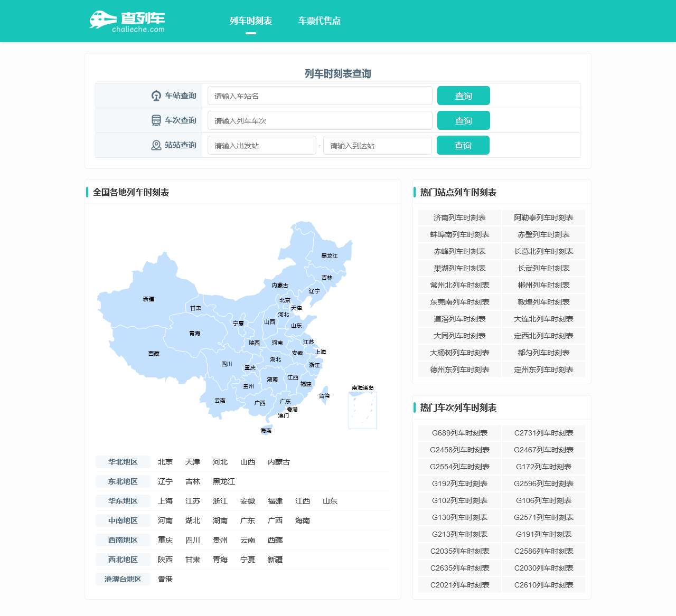Select 新疆 on the China map

(148, 299)
